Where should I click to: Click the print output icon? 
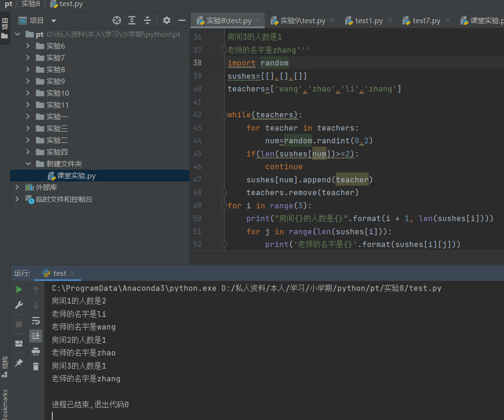pos(36,351)
